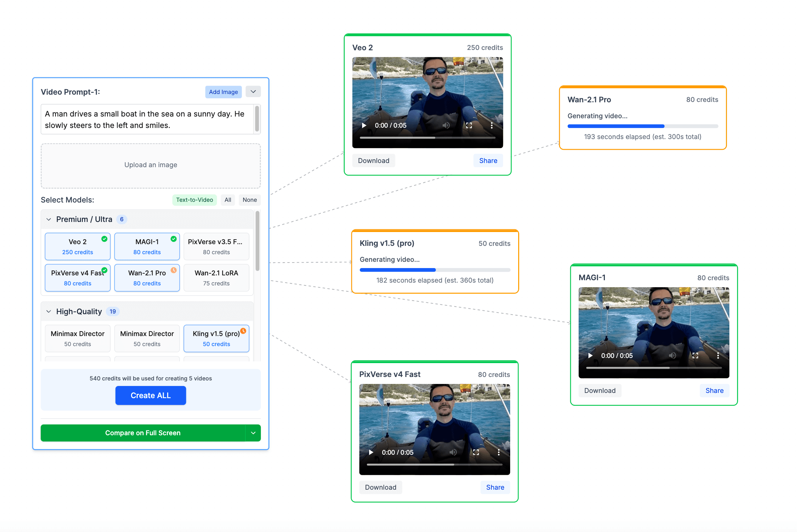Open fullscreen for MAGI-1 video

pyautogui.click(x=695, y=355)
